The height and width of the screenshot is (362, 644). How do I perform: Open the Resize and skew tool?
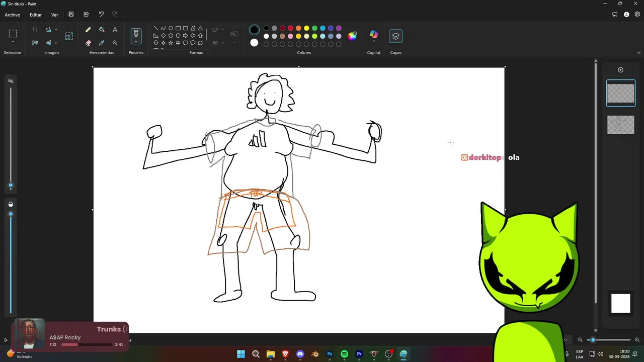pyautogui.click(x=69, y=36)
